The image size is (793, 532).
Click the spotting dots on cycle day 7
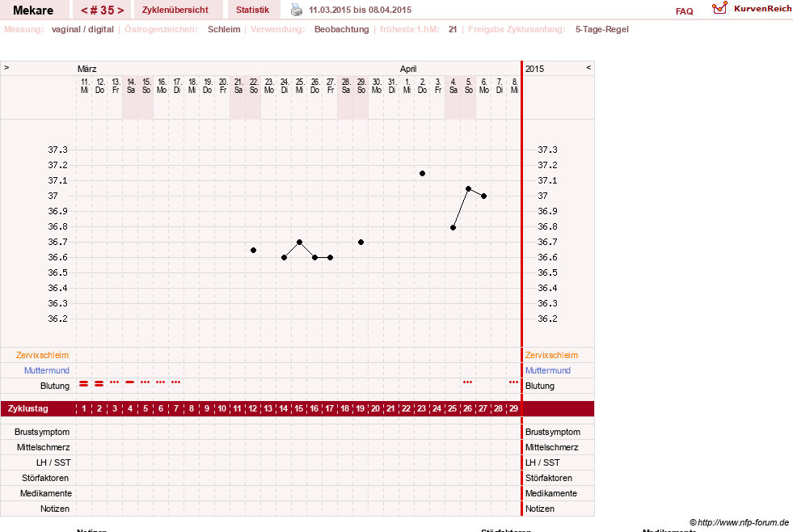(x=176, y=382)
